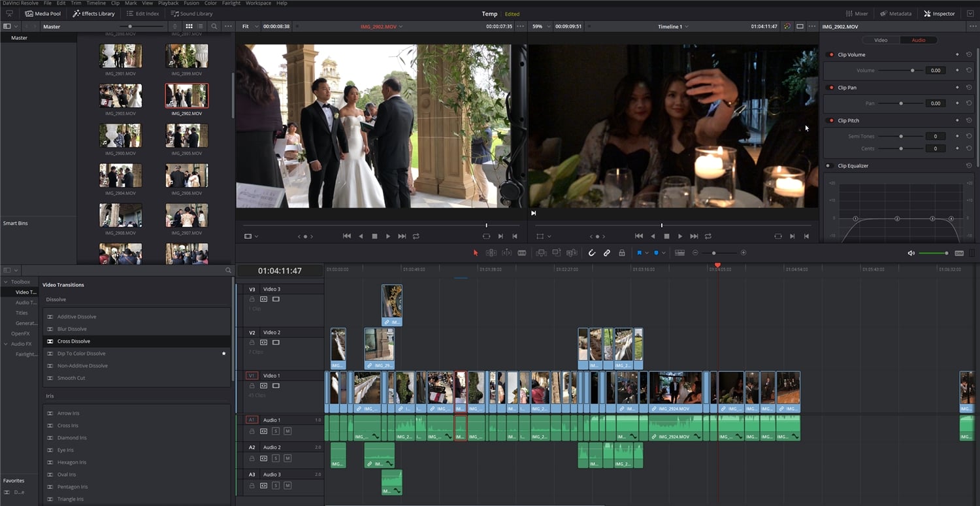Switch media pool to list view
This screenshot has height=506, width=980.
201,27
